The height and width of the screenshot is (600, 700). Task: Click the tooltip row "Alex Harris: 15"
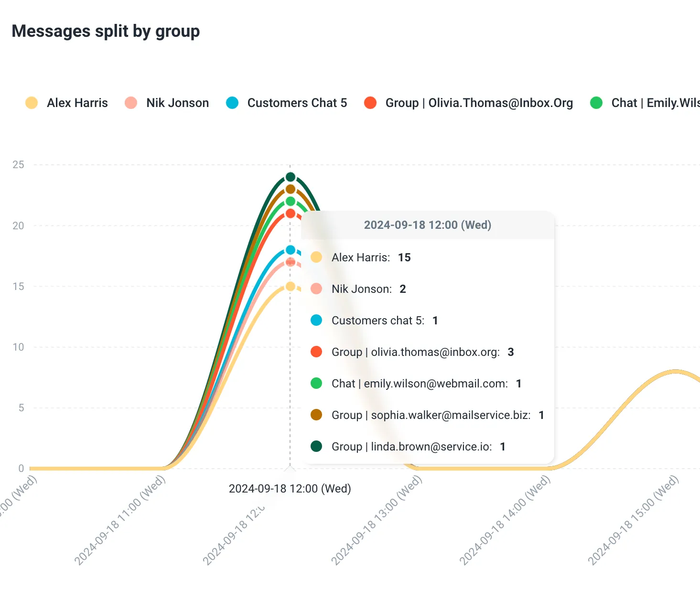coord(361,257)
